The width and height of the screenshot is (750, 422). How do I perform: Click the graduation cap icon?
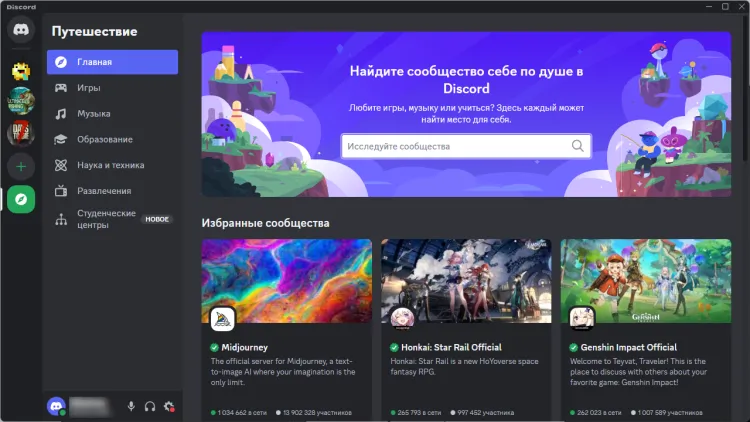click(61, 139)
